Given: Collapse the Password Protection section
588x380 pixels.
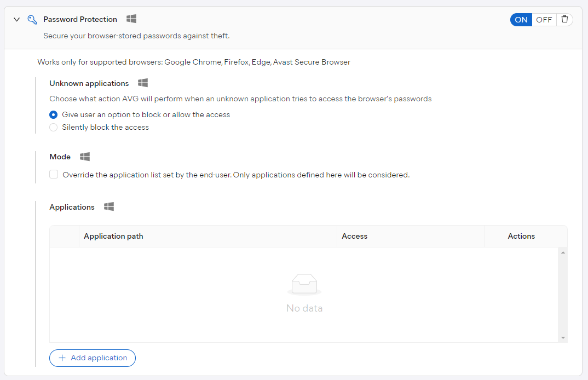Looking at the screenshot, I should point(16,19).
